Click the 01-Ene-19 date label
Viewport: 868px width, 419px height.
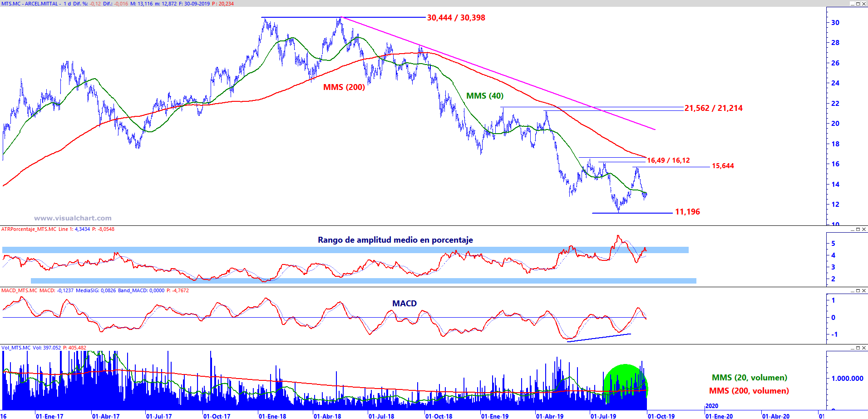tap(495, 416)
